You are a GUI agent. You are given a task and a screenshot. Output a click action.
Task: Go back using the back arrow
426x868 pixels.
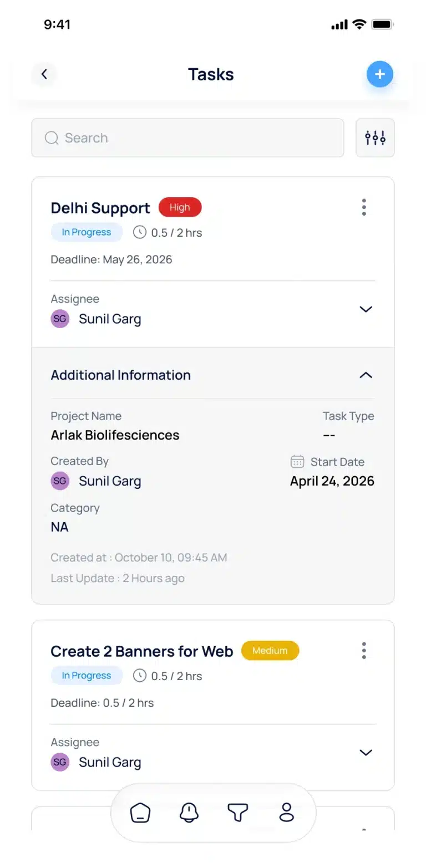[x=44, y=74]
